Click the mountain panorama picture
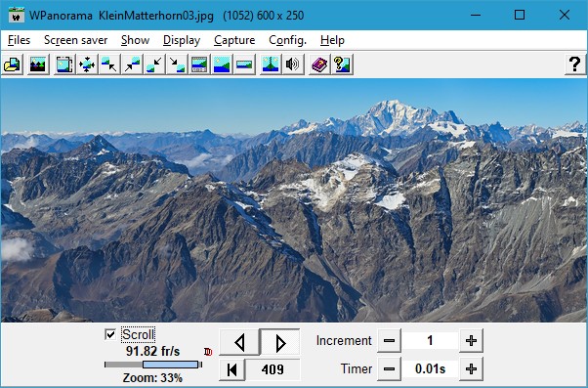 click(x=294, y=200)
